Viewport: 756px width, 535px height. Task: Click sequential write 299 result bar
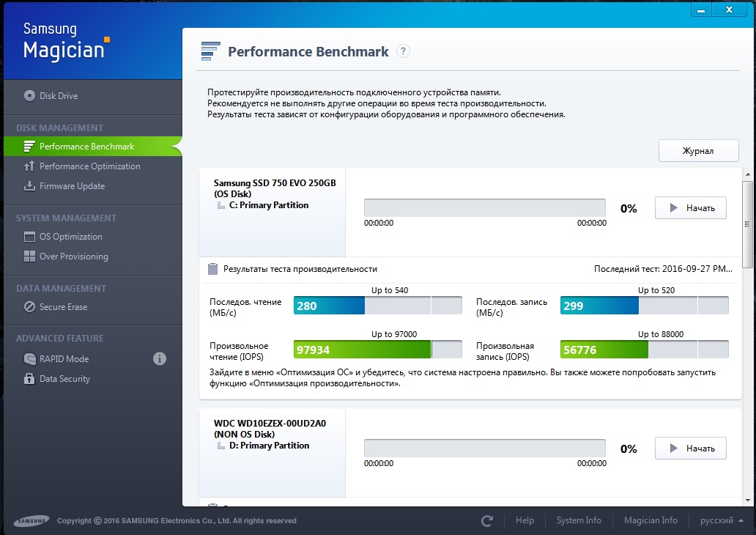point(644,306)
